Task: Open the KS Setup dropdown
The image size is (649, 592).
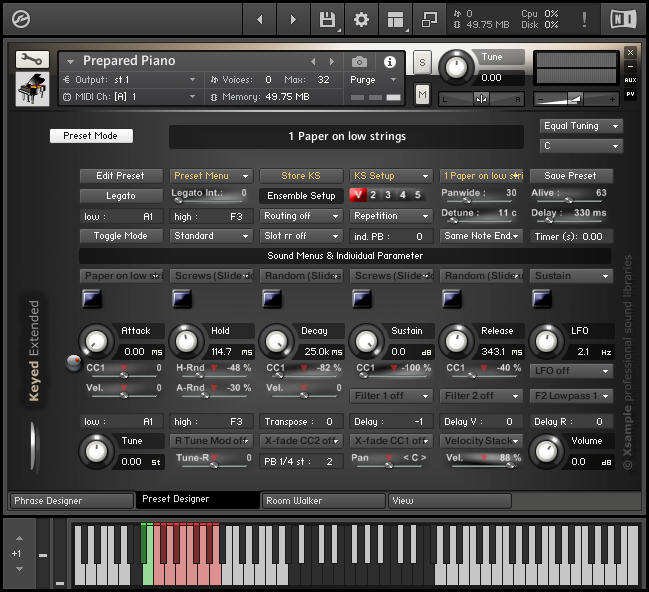Action: [x=391, y=176]
